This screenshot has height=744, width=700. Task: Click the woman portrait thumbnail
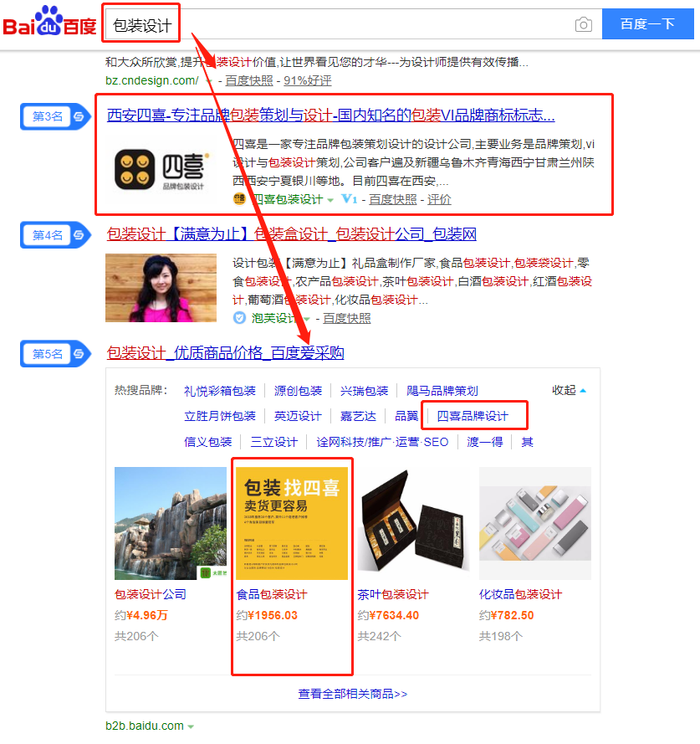point(161,288)
